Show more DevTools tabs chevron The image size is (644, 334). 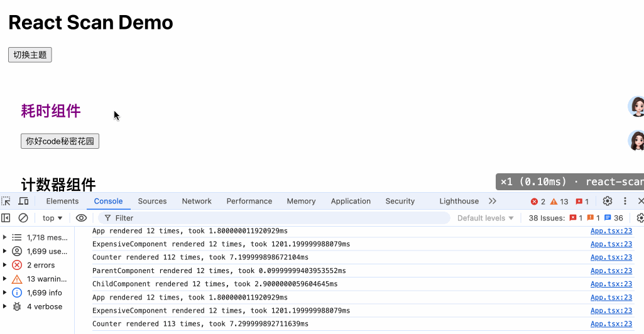point(493,201)
